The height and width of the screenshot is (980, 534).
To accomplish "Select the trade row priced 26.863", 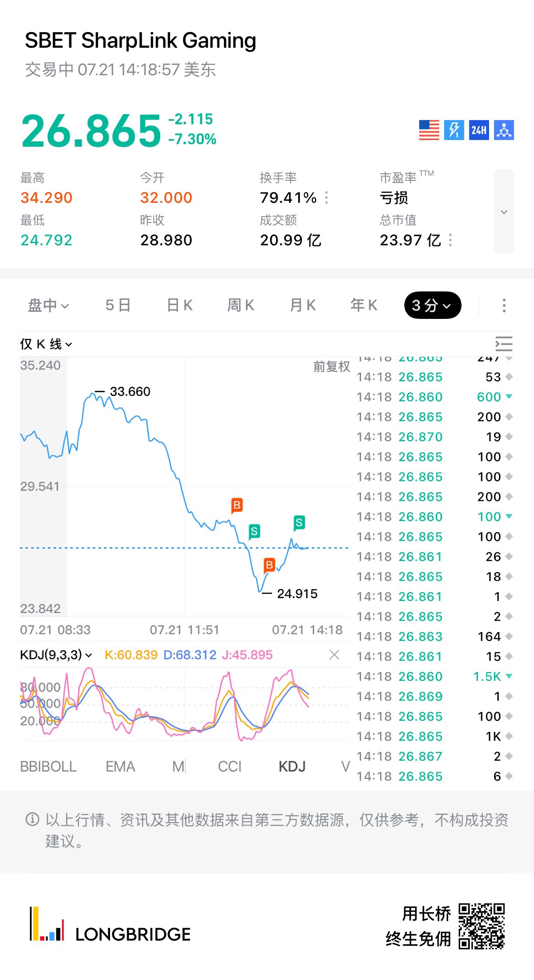I will click(x=434, y=636).
